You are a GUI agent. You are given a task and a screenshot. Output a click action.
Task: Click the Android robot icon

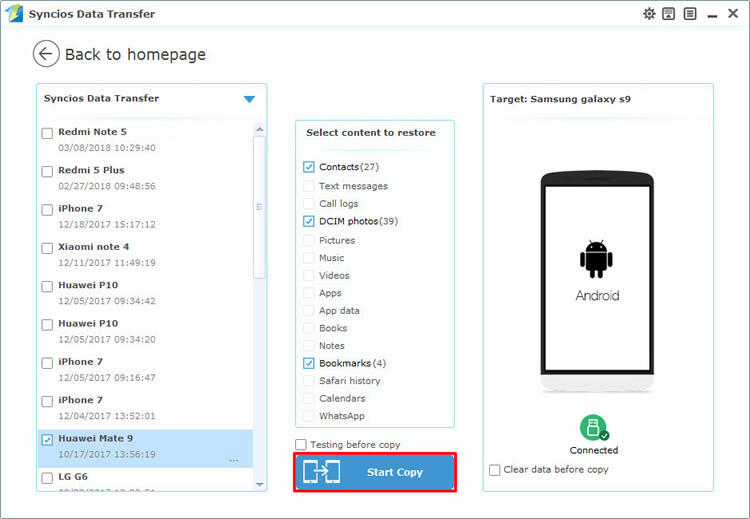[596, 259]
